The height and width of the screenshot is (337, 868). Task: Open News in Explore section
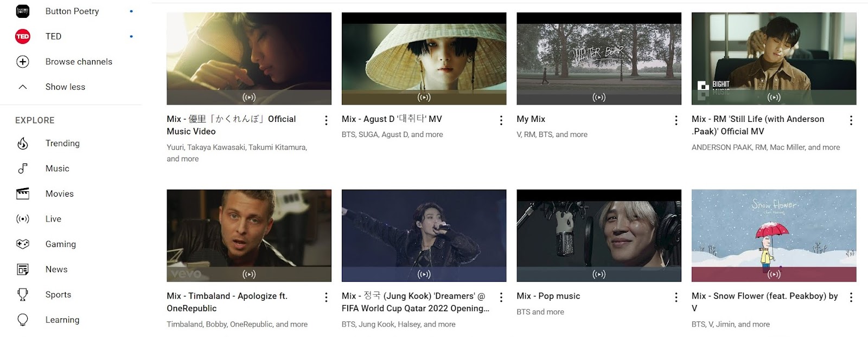56,269
